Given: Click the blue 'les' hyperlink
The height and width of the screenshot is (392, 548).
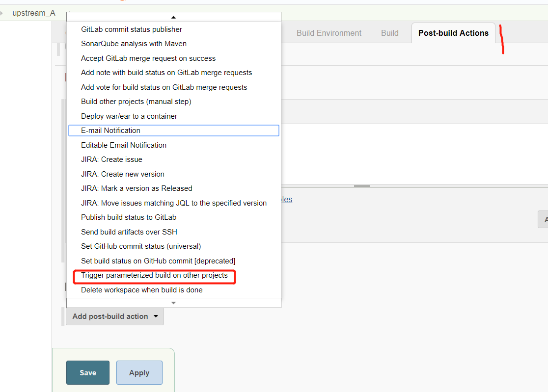Looking at the screenshot, I should tap(287, 199).
